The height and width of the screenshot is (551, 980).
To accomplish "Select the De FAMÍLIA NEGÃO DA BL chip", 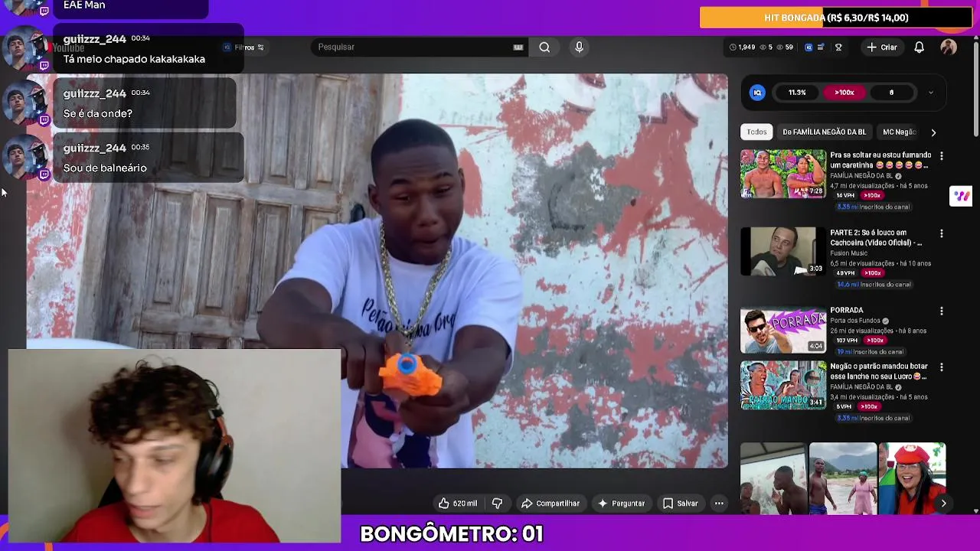I will (x=824, y=132).
